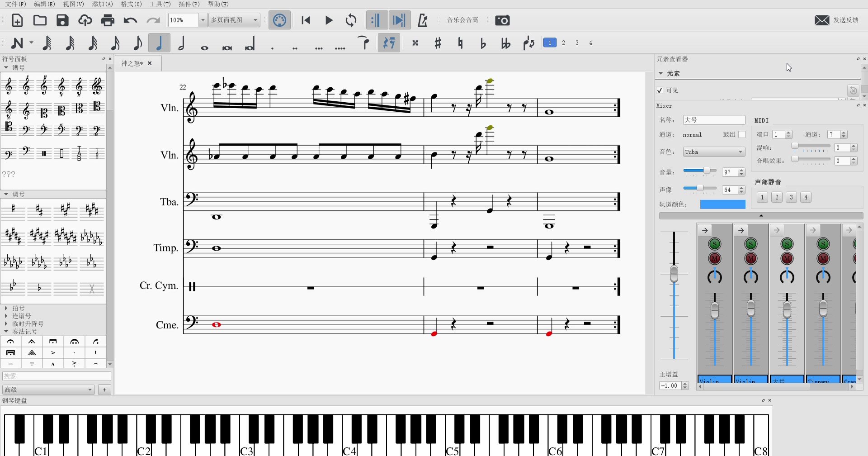The height and width of the screenshot is (456, 868).
Task: Apply double flat accidental
Action: coord(505,43)
